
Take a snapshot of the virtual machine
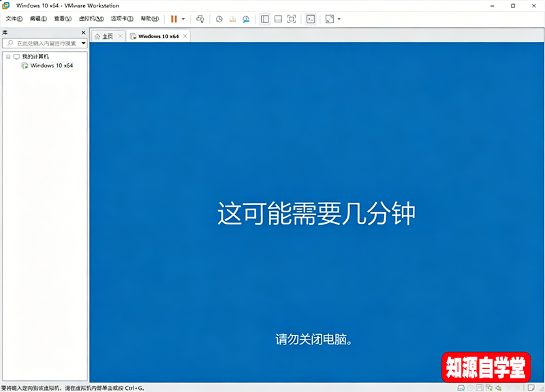[x=218, y=19]
